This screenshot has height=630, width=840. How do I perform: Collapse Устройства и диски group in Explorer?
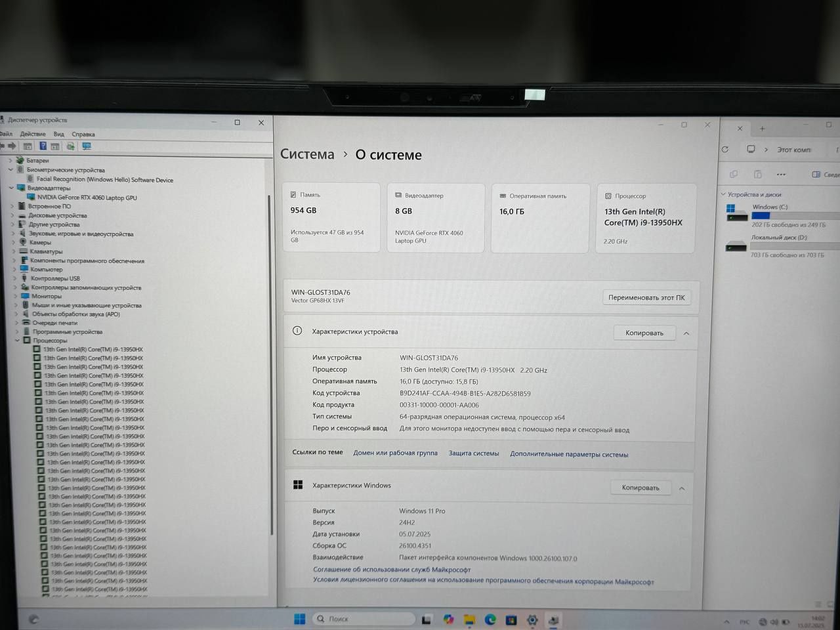pyautogui.click(x=723, y=194)
